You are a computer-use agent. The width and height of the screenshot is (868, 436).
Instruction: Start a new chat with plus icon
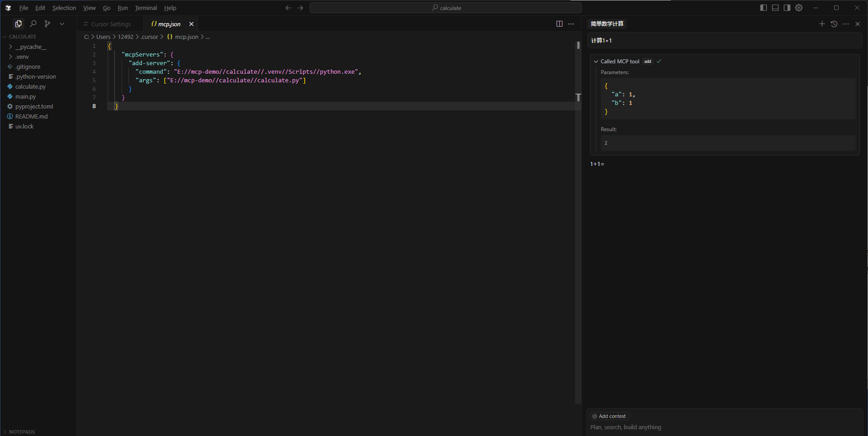pyautogui.click(x=822, y=24)
